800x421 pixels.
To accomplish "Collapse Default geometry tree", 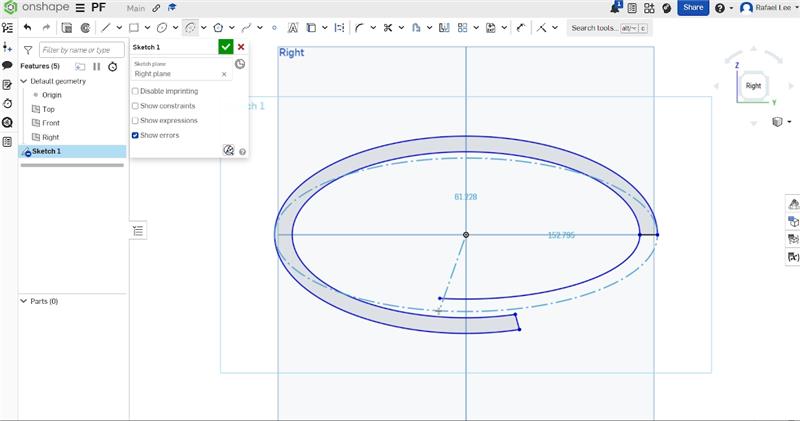I will (23, 81).
